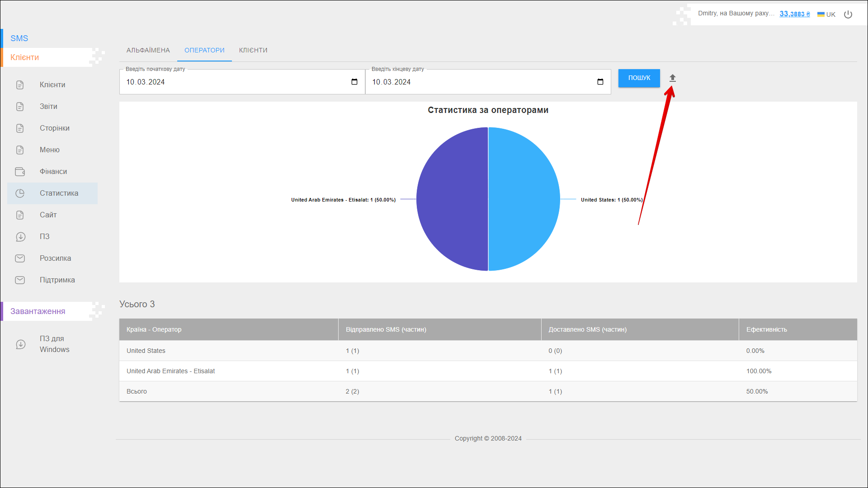
Task: Select the SMS sidebar section
Action: tap(19, 38)
